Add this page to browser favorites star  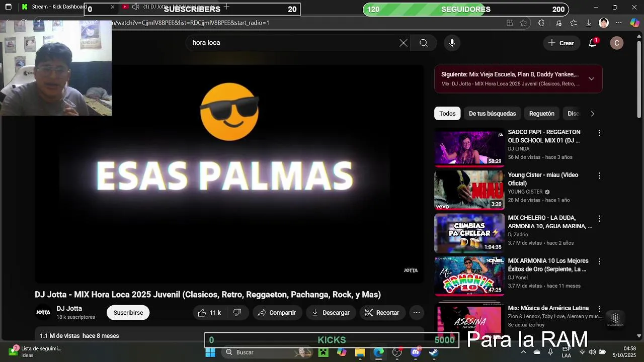click(523, 23)
